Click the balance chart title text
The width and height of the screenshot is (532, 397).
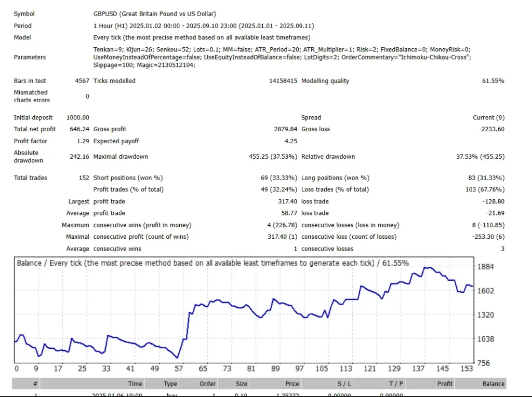(212, 263)
